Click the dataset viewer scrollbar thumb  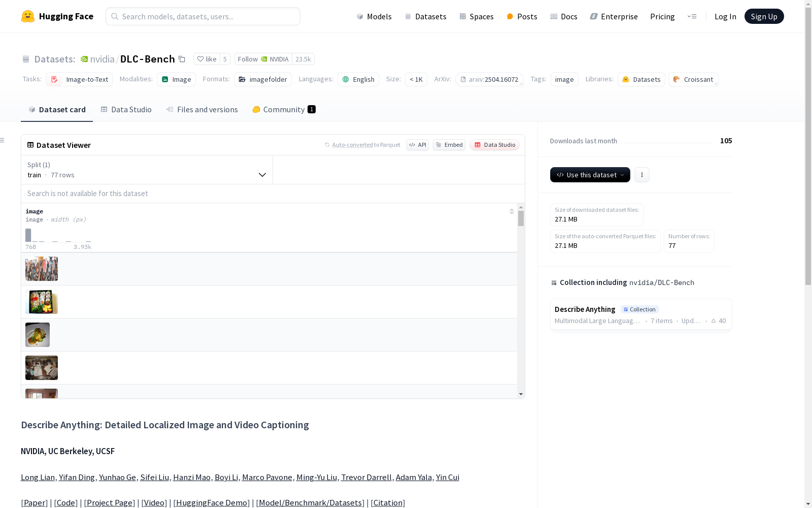click(521, 218)
